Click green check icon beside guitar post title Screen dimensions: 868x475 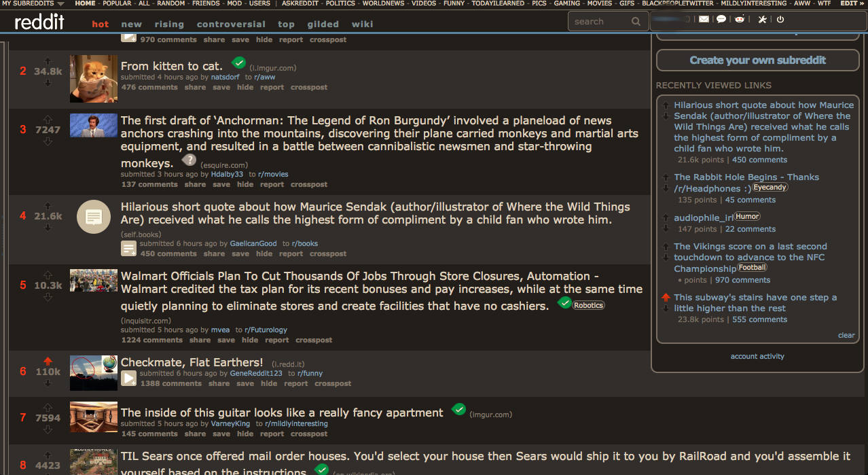coord(459,410)
